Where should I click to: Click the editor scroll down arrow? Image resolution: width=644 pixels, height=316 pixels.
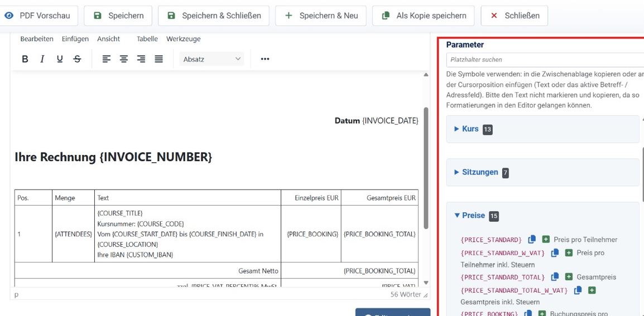pos(426,283)
